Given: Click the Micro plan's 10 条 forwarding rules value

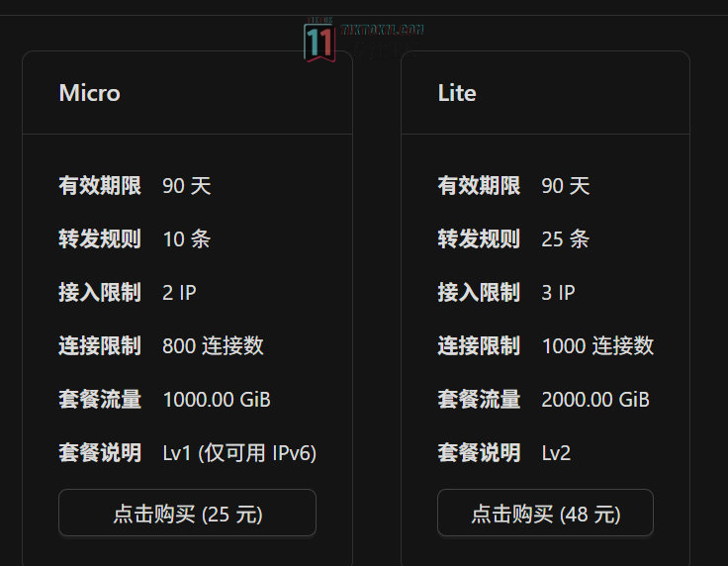Looking at the screenshot, I should coord(186,239).
